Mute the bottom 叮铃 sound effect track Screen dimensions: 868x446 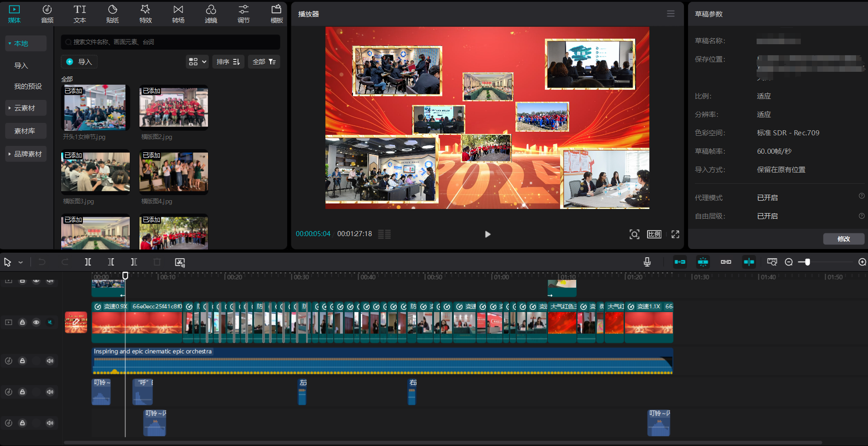coord(50,423)
